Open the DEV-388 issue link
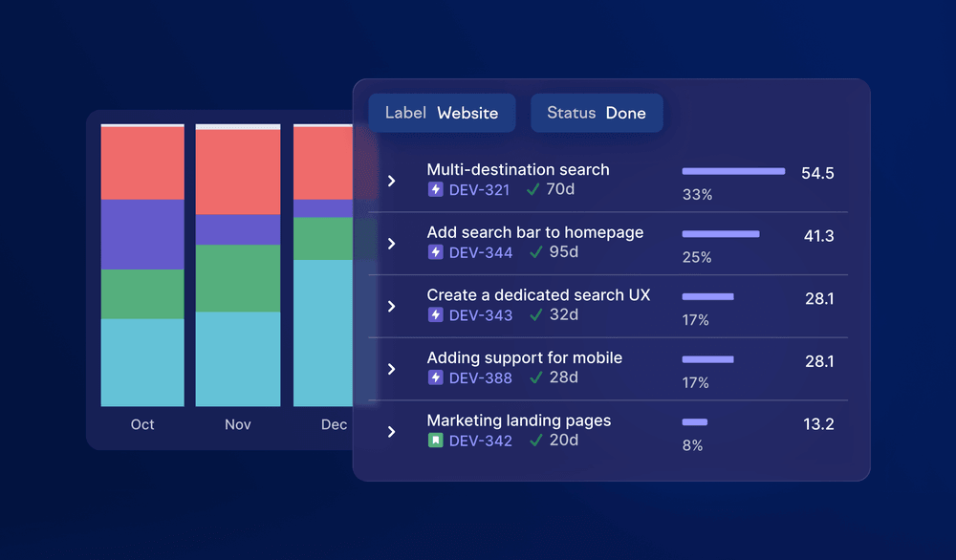 point(481,378)
